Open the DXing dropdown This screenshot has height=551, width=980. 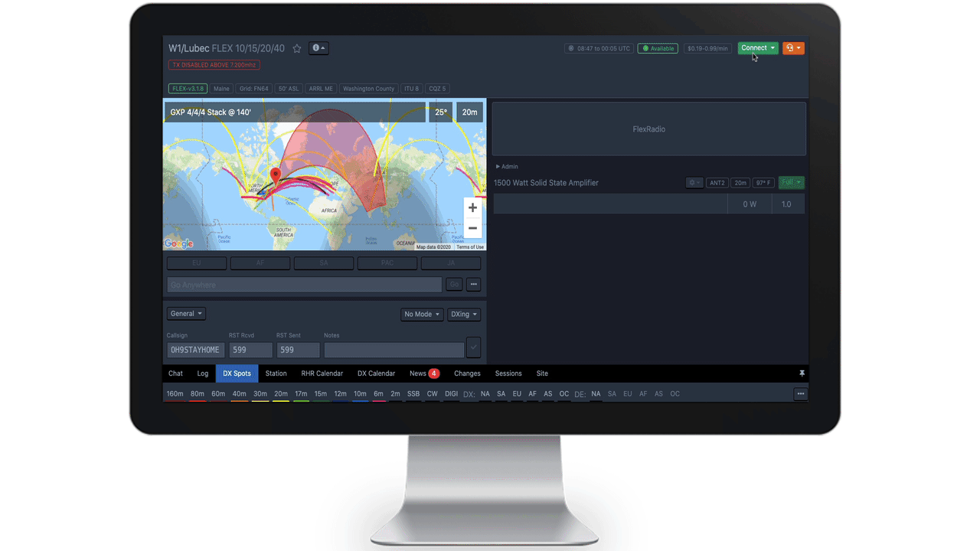[464, 315]
